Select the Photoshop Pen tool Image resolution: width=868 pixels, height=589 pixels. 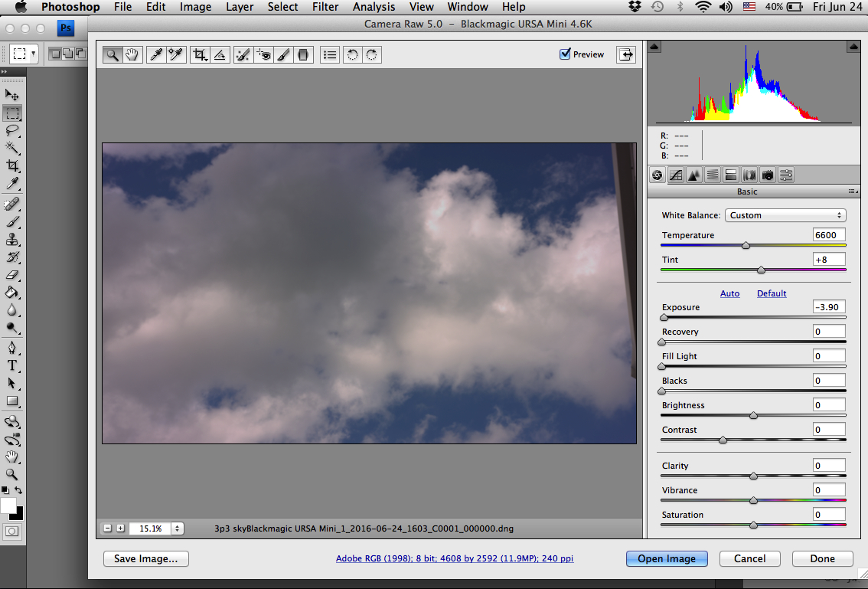pos(12,348)
